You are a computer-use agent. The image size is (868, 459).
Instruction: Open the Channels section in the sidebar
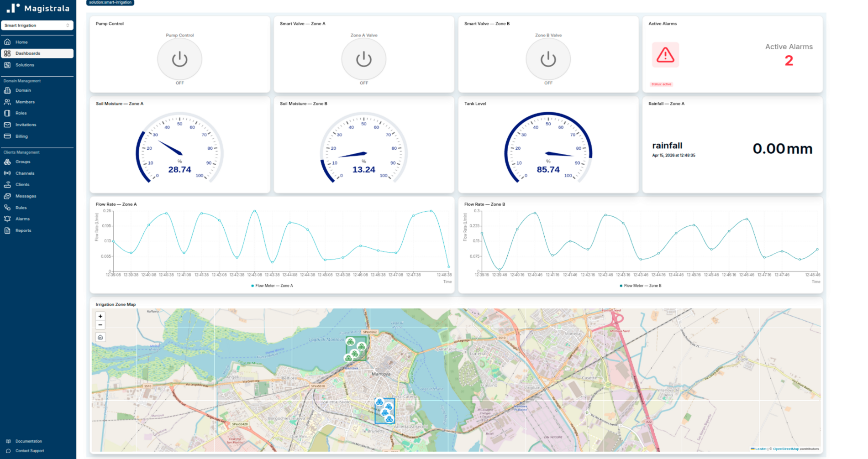point(25,173)
